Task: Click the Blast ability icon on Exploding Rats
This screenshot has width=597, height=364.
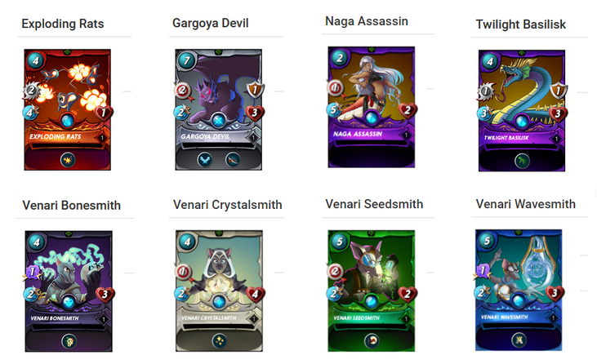Action: tap(68, 160)
